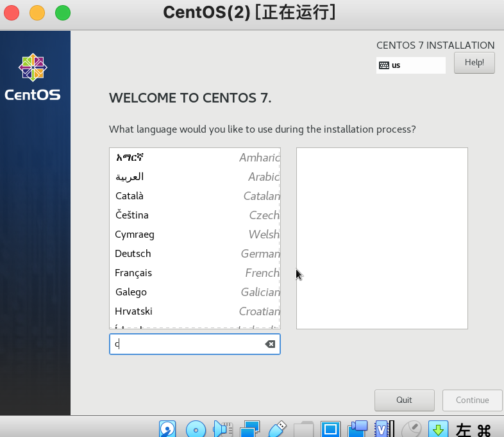Viewport: 504px width, 437px height.
Task: Click the USB devices status icon
Action: (277, 429)
